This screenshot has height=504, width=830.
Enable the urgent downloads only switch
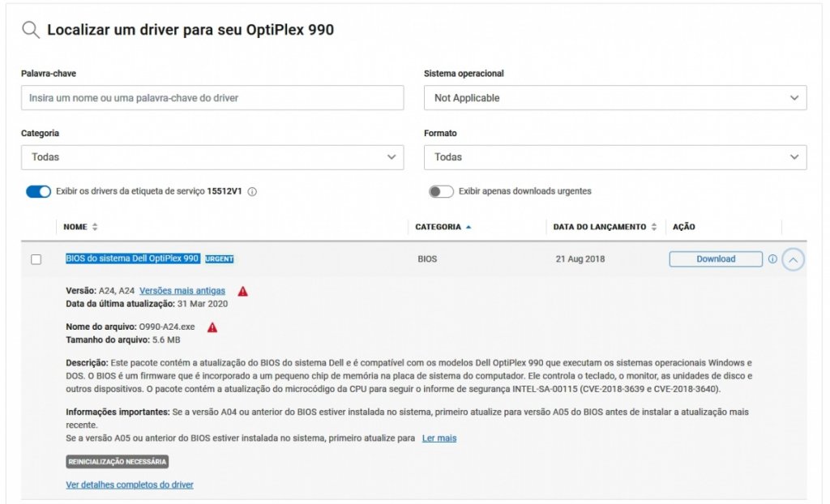click(441, 192)
